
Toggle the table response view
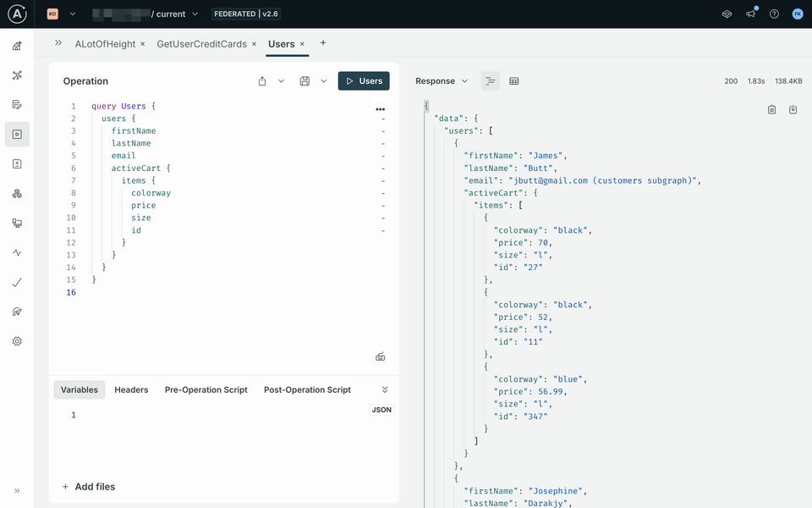[513, 81]
